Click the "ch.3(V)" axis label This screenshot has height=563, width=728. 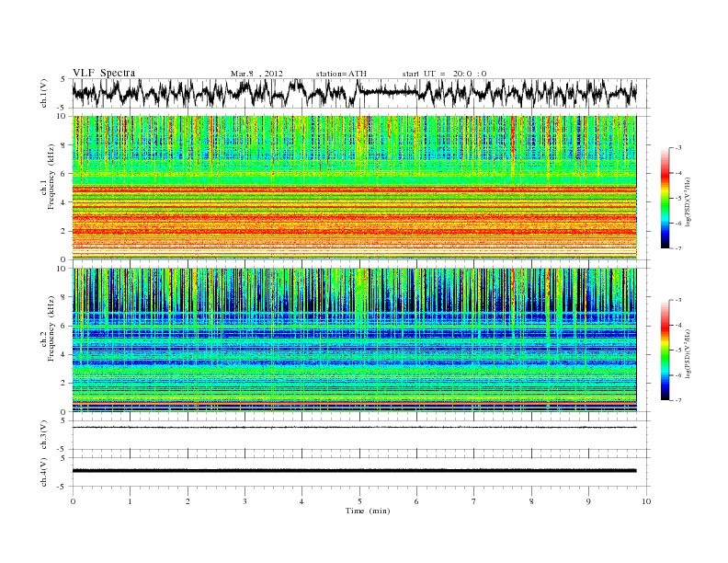pos(44,435)
